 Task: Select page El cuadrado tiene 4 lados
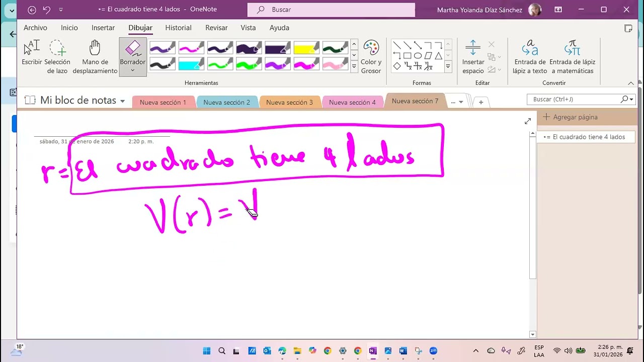tap(587, 137)
